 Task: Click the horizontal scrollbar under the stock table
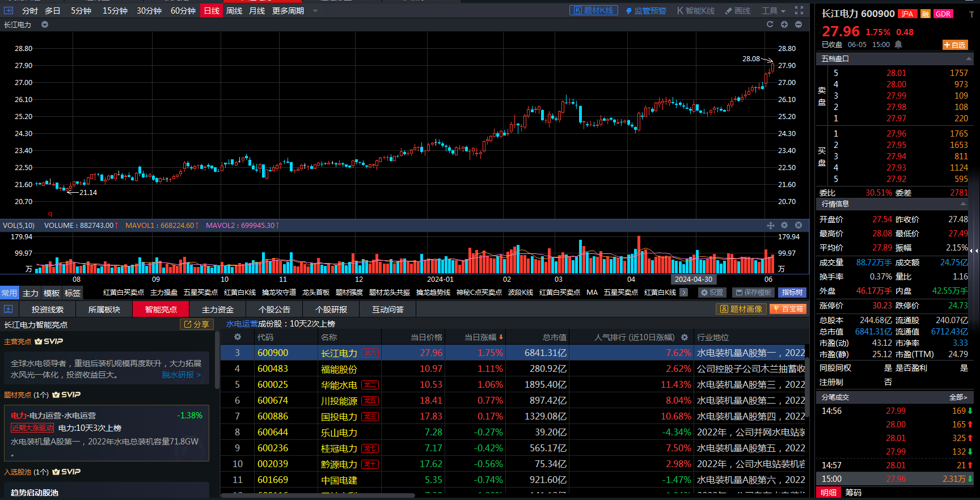(x=318, y=495)
